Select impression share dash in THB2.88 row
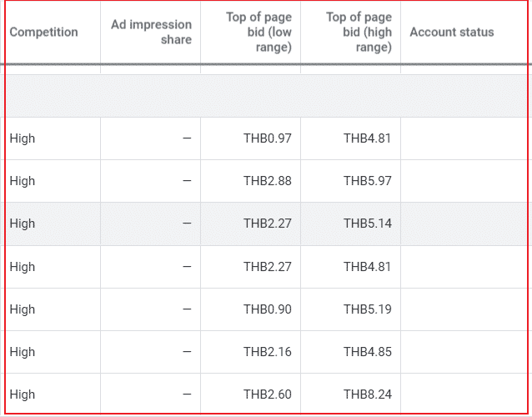532x417 pixels. [186, 181]
